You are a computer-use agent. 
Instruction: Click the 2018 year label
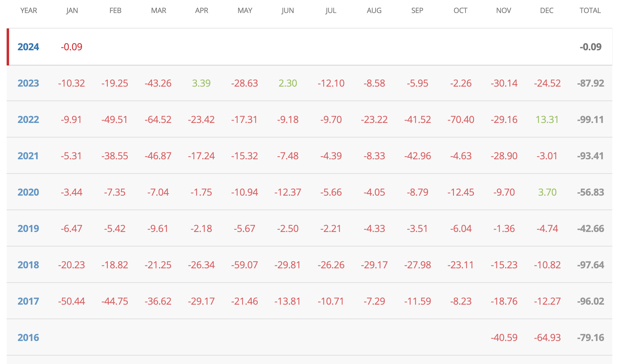(28, 265)
